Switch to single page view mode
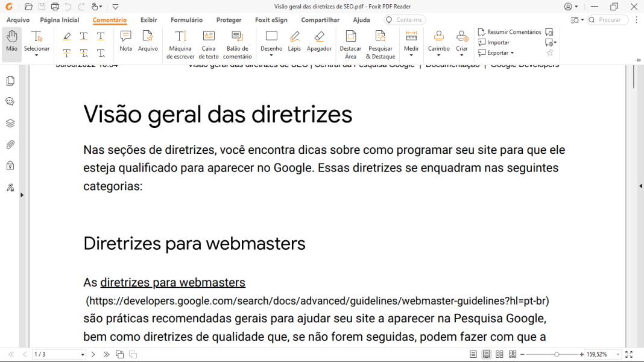The width and height of the screenshot is (644, 362). 474,354
